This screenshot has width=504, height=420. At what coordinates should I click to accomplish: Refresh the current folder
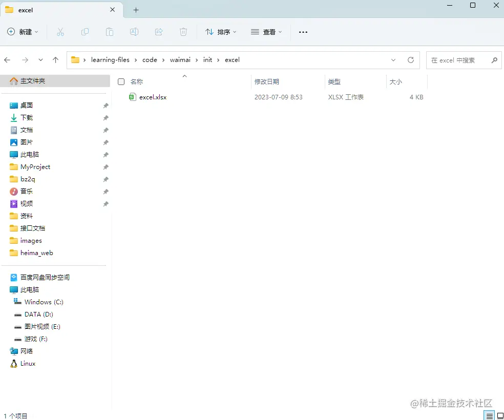[410, 60]
